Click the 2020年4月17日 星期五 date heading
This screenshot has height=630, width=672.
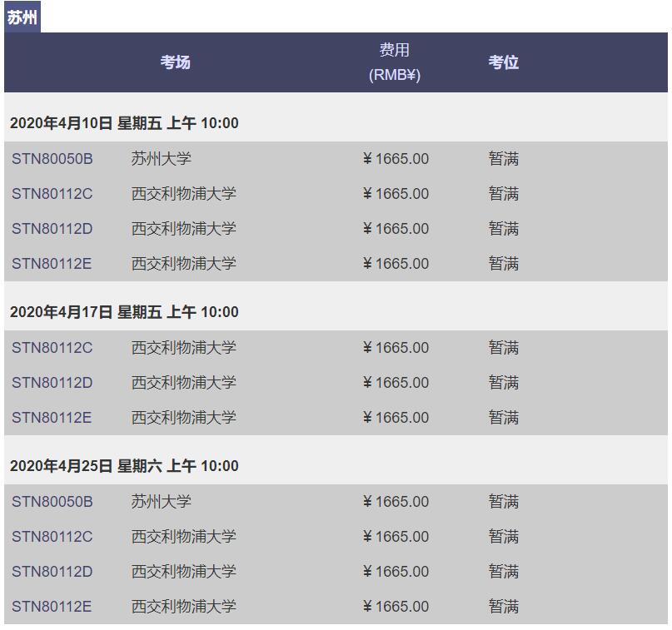click(124, 312)
